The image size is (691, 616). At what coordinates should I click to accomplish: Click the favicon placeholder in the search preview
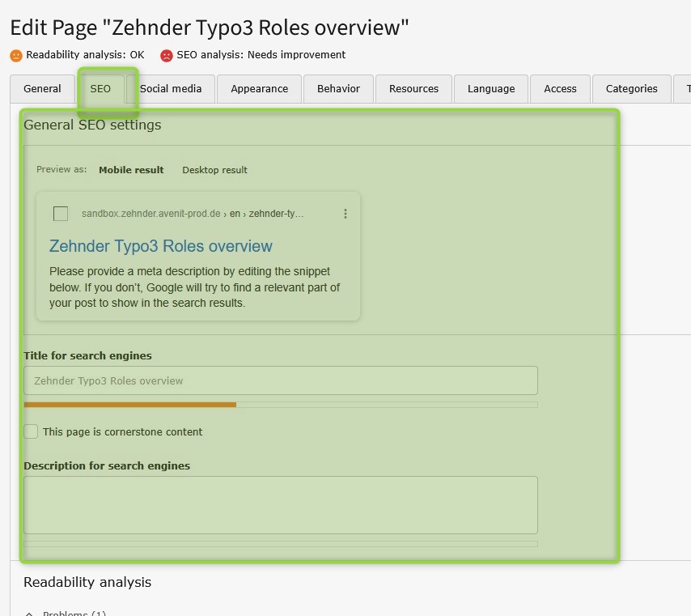(61, 214)
